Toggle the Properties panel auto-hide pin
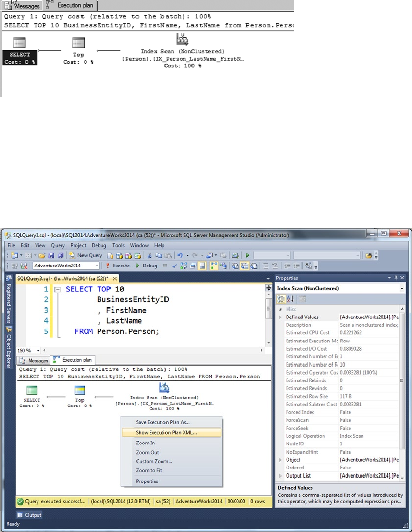 pos(396,278)
